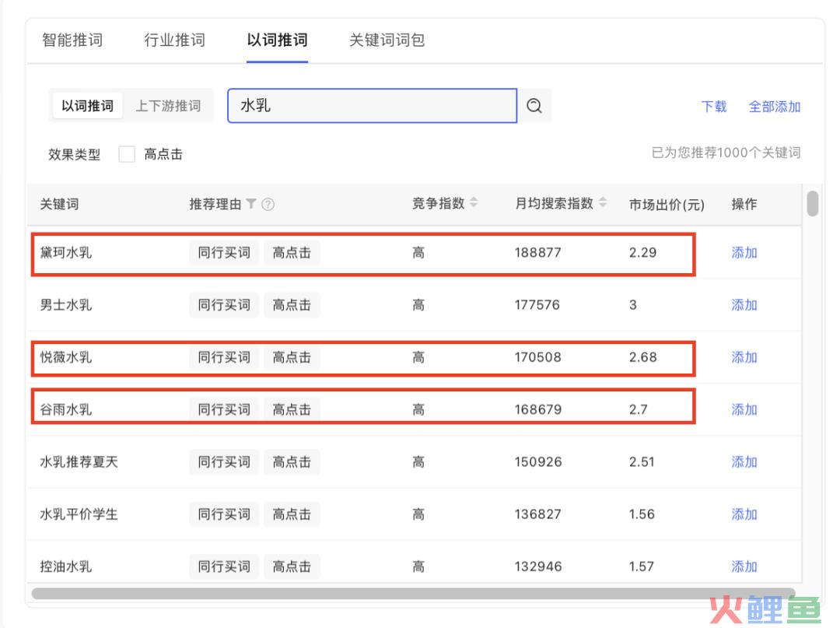The width and height of the screenshot is (840, 628).
Task: Sort by 竞争指数 arrows
Action: (x=474, y=202)
